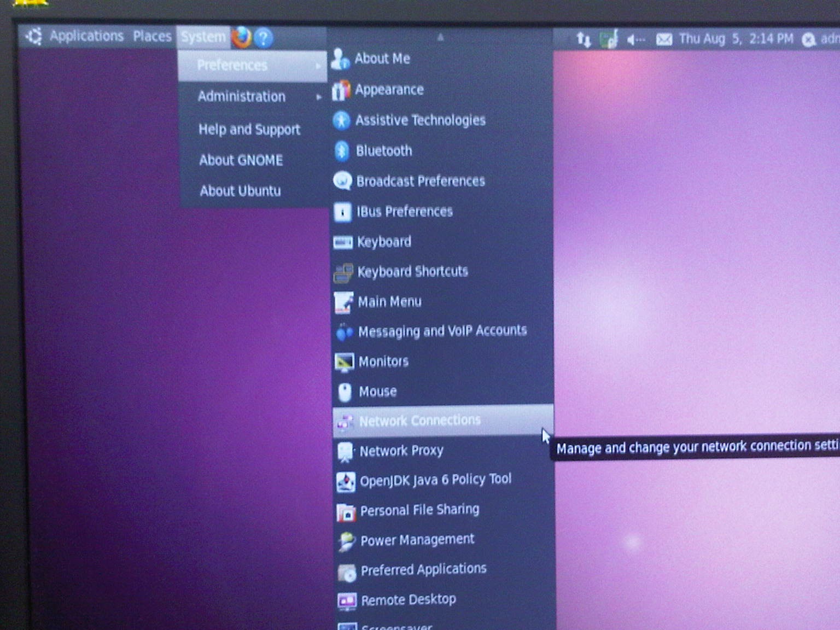Launch OpenJDK Java 6 Policy Tool
The image size is (840, 630).
pos(443,481)
